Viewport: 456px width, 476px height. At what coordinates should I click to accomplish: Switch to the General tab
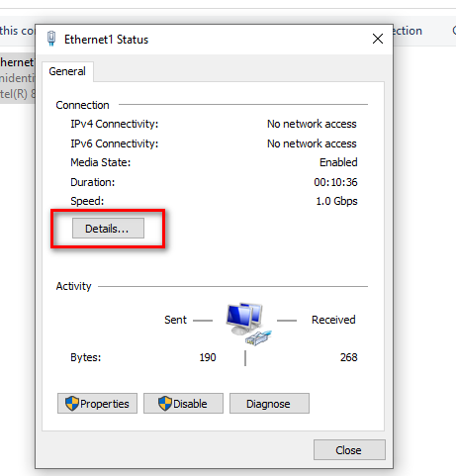(x=67, y=71)
